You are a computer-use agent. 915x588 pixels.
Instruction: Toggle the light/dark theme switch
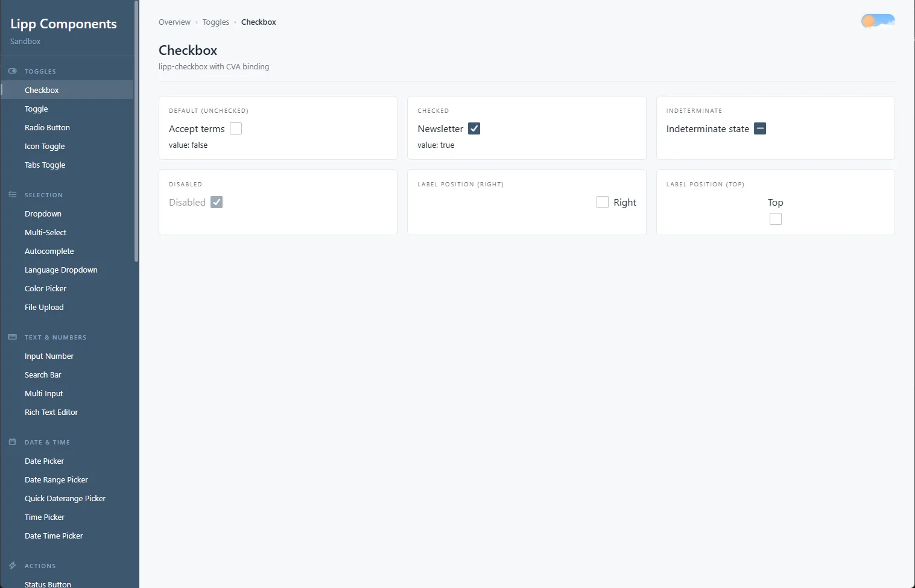(878, 22)
